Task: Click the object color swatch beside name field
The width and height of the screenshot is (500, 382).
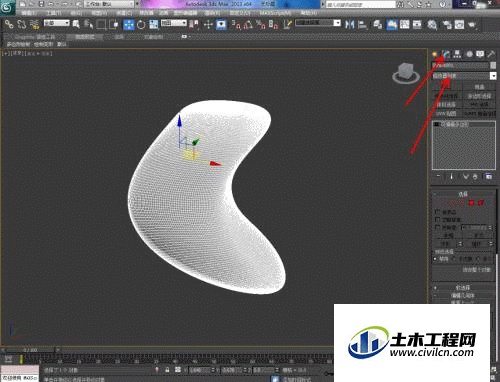Action: coord(493,65)
